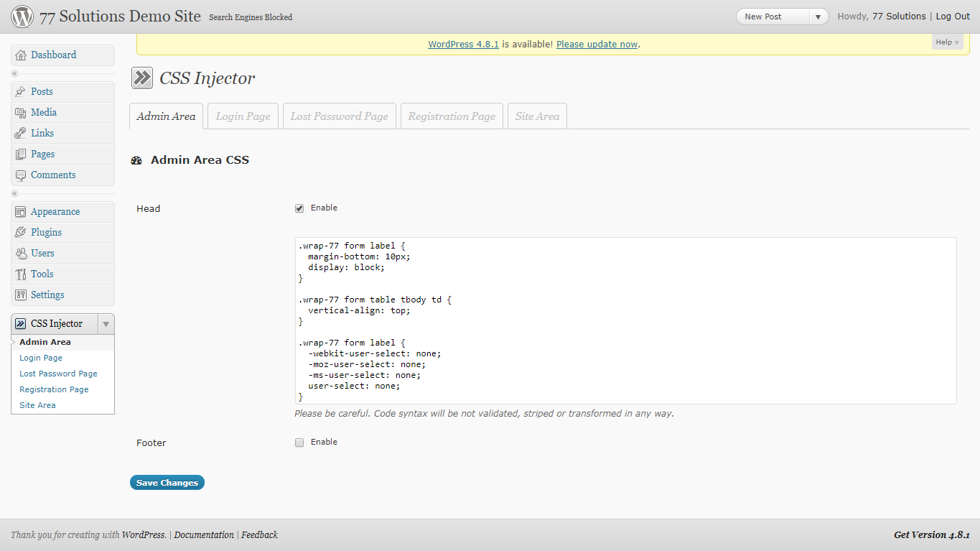Click the Pages icon in sidebar
The width and height of the screenshot is (980, 551).
pyautogui.click(x=21, y=154)
